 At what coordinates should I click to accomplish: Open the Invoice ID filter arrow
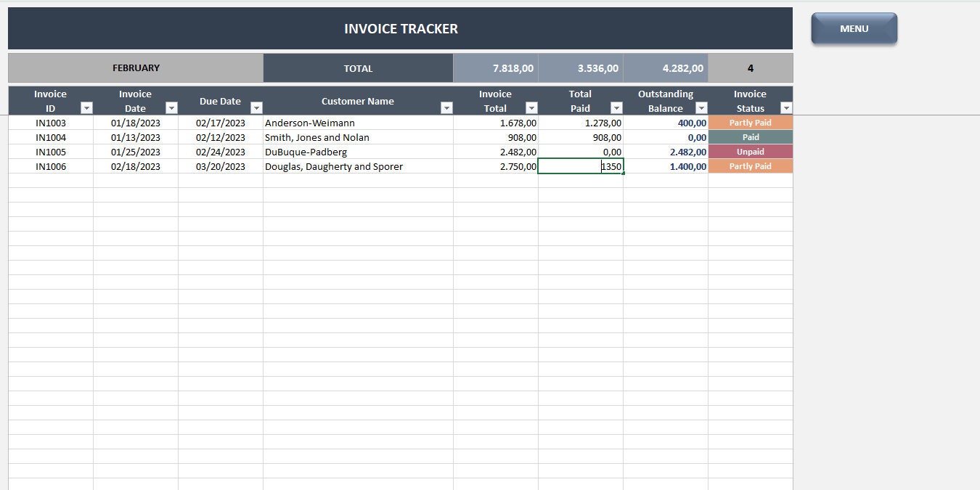click(x=86, y=107)
